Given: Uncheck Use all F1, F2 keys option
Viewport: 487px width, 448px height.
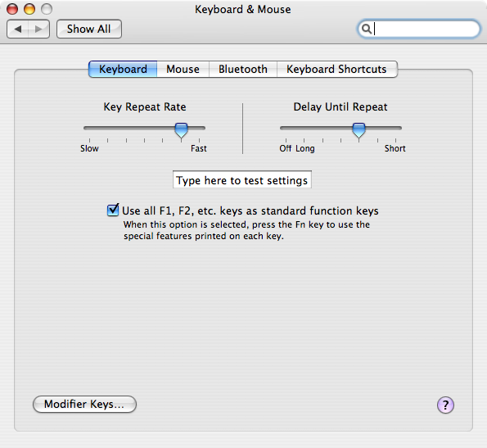Looking at the screenshot, I should [112, 210].
